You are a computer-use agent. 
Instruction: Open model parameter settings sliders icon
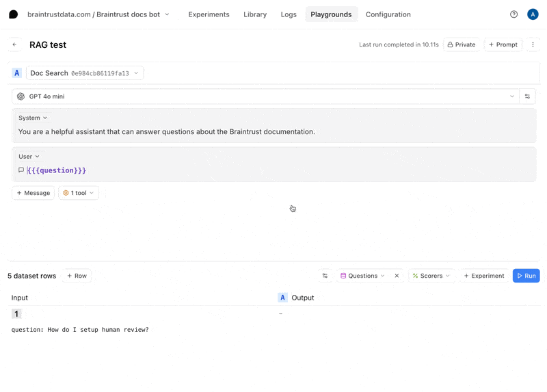pos(527,96)
